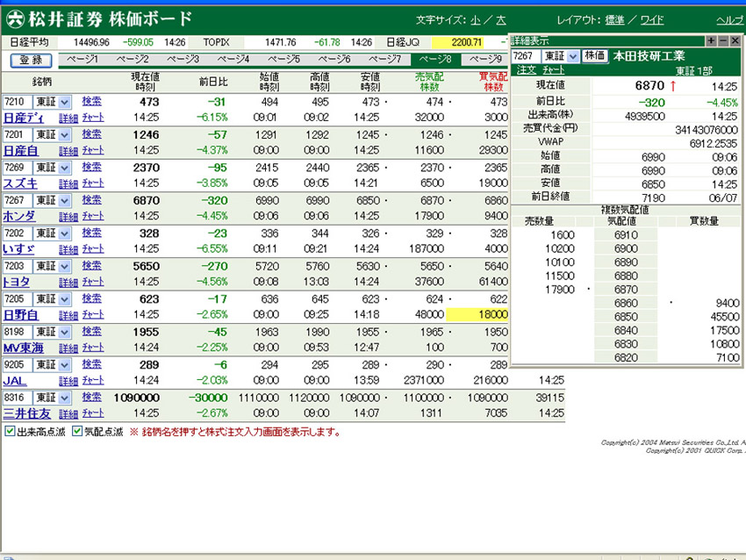The image size is (746, 560).
Task: Click チャート link beside スズキ
Action: coord(93,183)
